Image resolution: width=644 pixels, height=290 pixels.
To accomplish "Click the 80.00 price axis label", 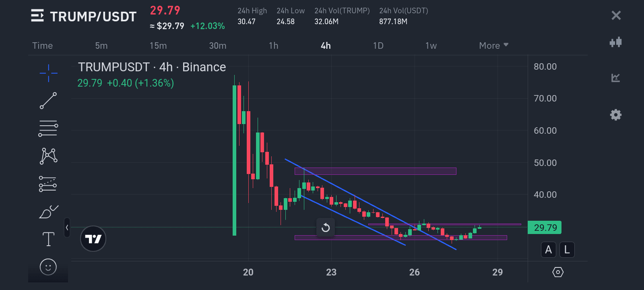I will [x=545, y=67].
